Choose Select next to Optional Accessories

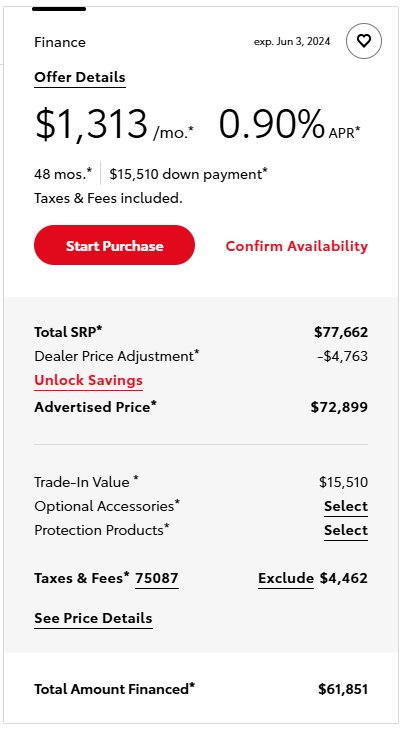tap(346, 506)
